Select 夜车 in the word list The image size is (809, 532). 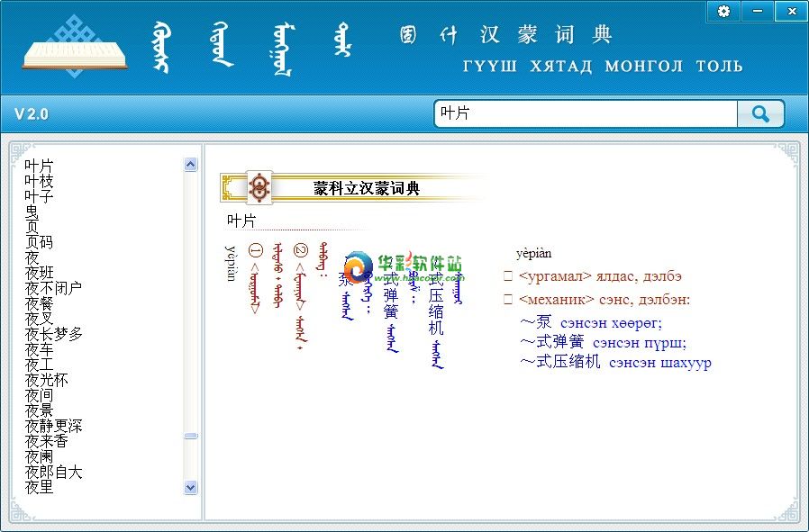pyautogui.click(x=39, y=349)
